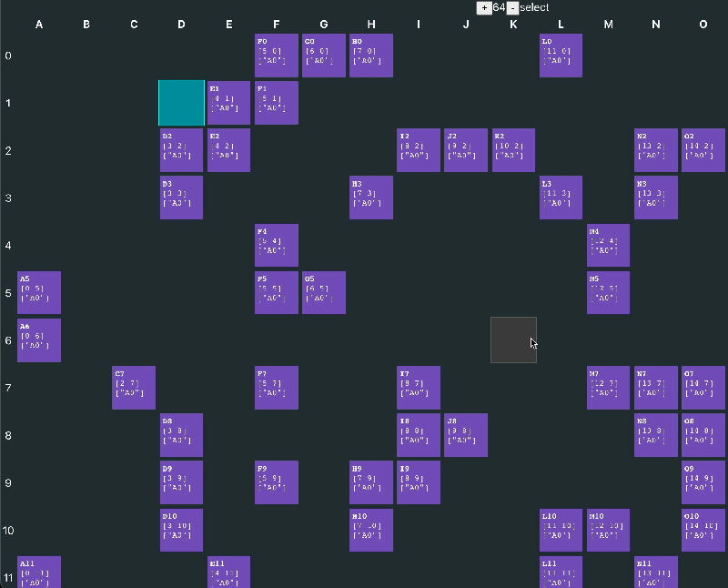Select tile E11 at the bottom
The image size is (728, 588).
(x=228, y=573)
